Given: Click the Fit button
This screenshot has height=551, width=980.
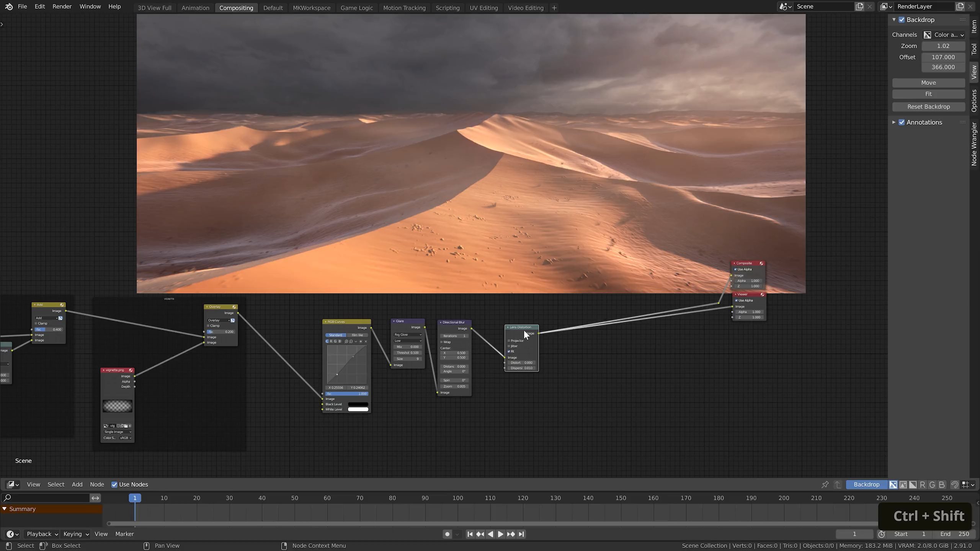Looking at the screenshot, I should (928, 94).
